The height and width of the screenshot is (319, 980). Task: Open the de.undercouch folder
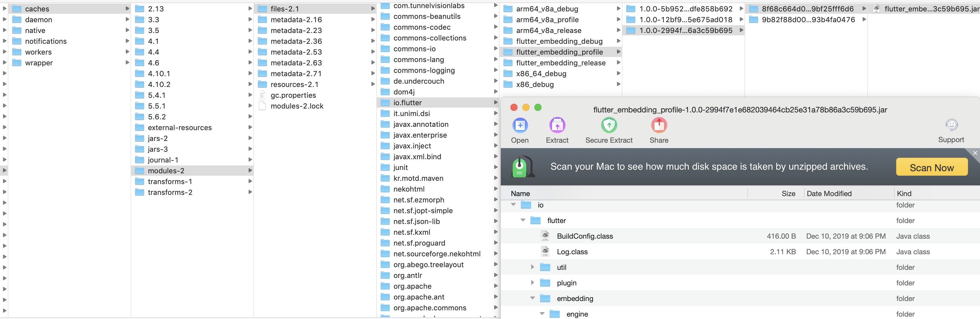438,81
